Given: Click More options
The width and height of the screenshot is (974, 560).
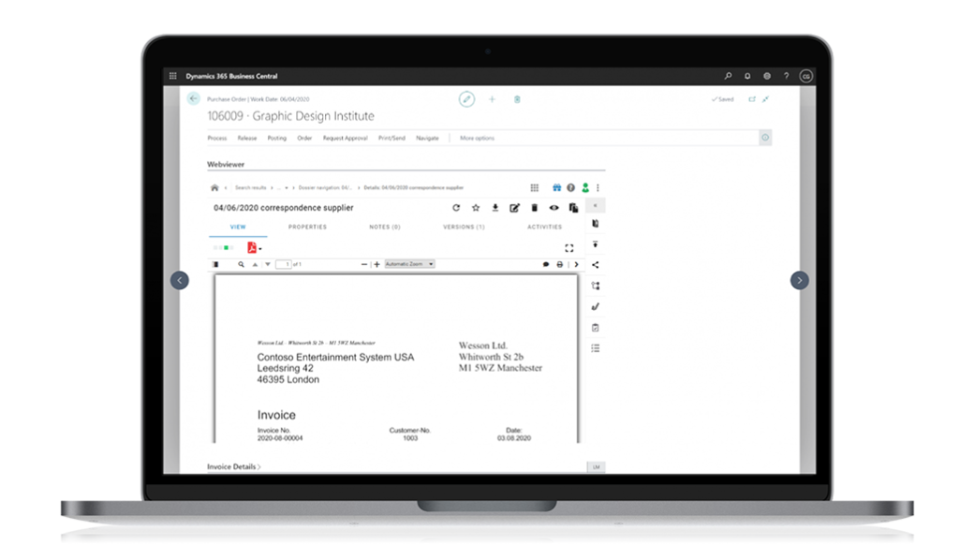Looking at the screenshot, I should pos(477,139).
